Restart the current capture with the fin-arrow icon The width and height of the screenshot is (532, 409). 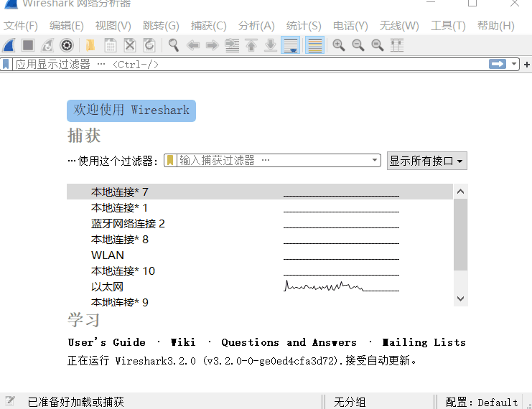click(47, 45)
